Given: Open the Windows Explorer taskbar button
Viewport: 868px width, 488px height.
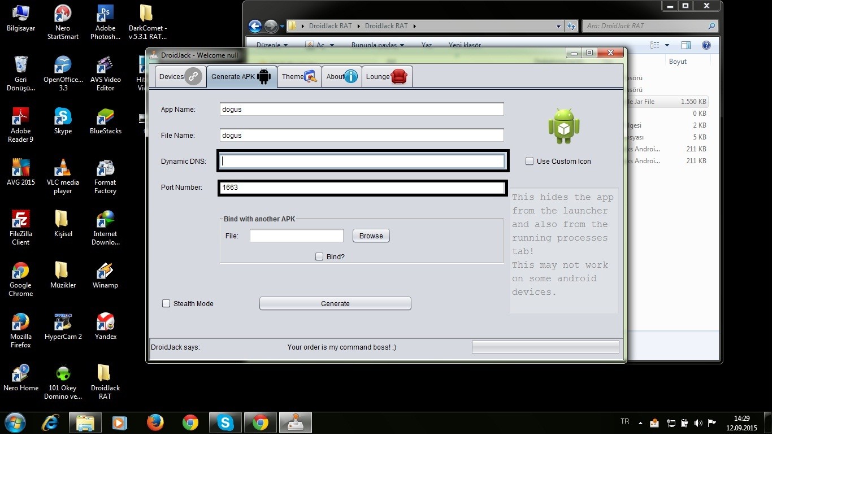Looking at the screenshot, I should 85,422.
